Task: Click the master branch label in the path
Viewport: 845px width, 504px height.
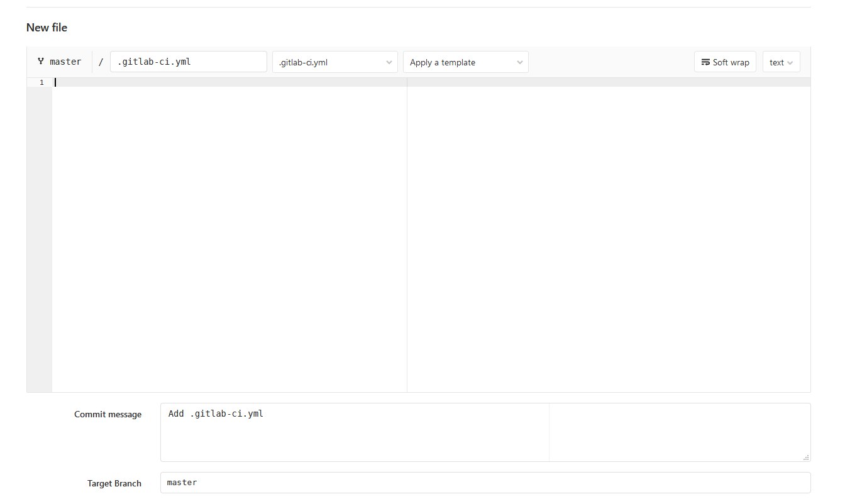Action: tap(65, 62)
